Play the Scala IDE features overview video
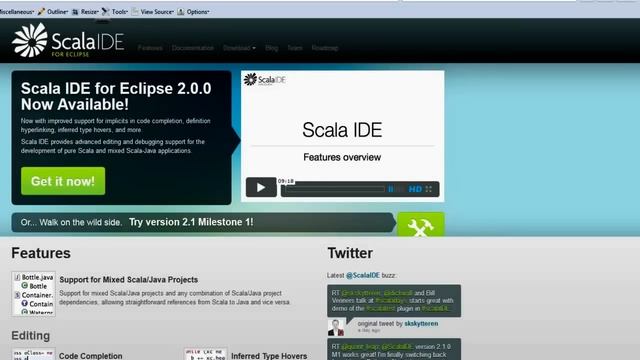 click(261, 187)
